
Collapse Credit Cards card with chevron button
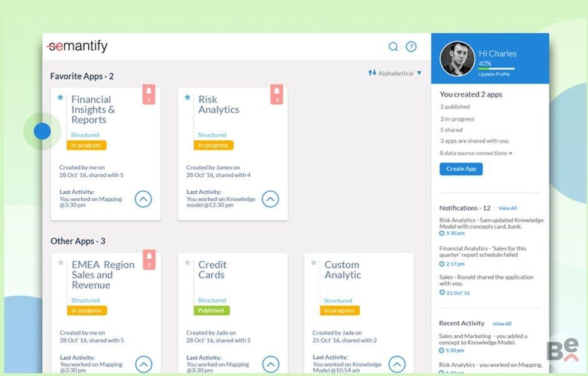click(x=271, y=364)
